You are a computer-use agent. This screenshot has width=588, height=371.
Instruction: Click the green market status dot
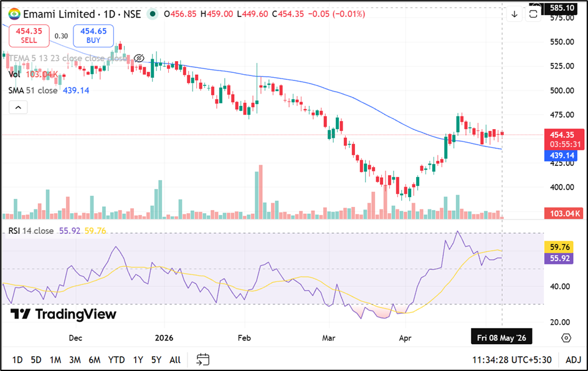(152, 14)
